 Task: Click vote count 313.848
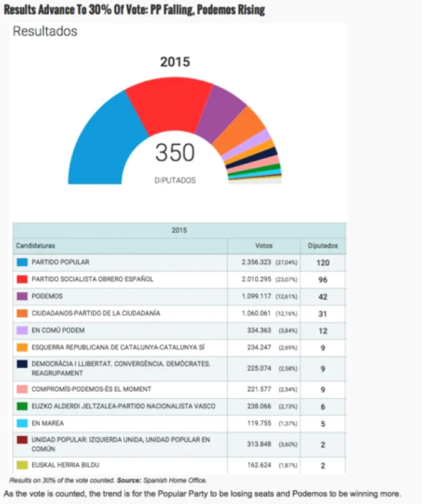[x=259, y=444]
